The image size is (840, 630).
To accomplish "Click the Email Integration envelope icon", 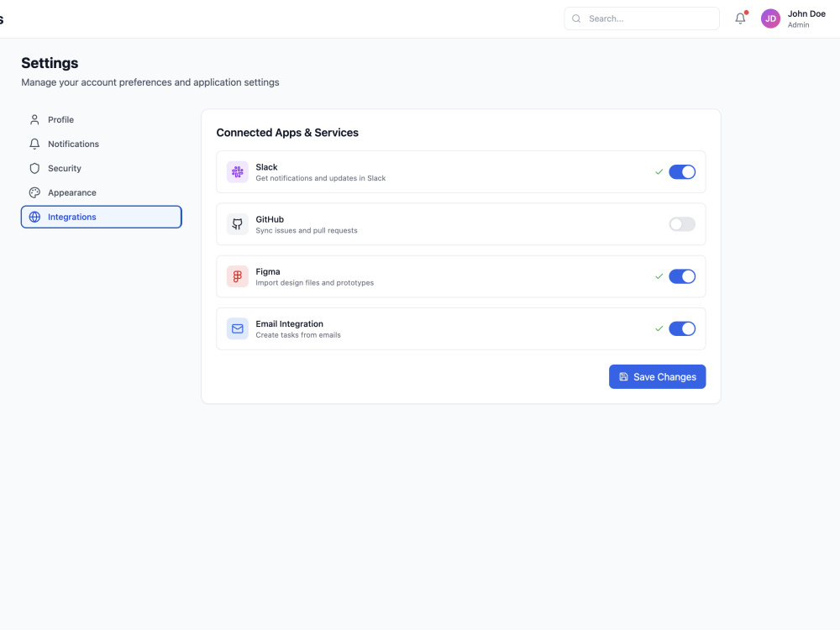I will point(238,329).
